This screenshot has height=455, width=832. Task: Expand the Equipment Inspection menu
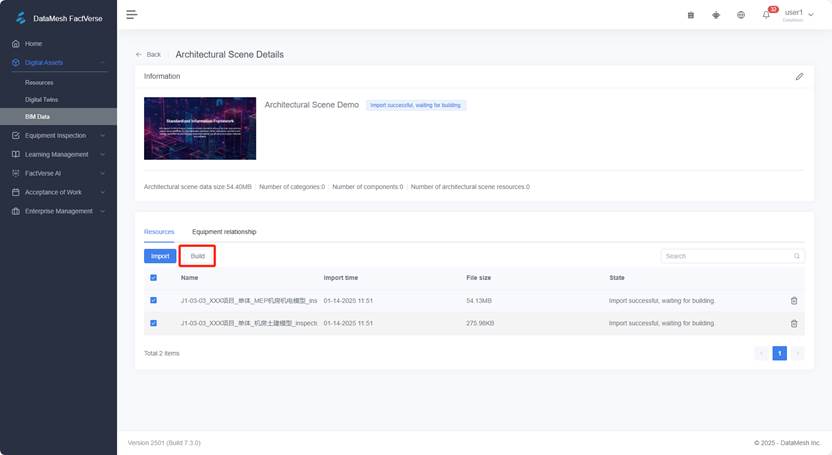(58, 135)
